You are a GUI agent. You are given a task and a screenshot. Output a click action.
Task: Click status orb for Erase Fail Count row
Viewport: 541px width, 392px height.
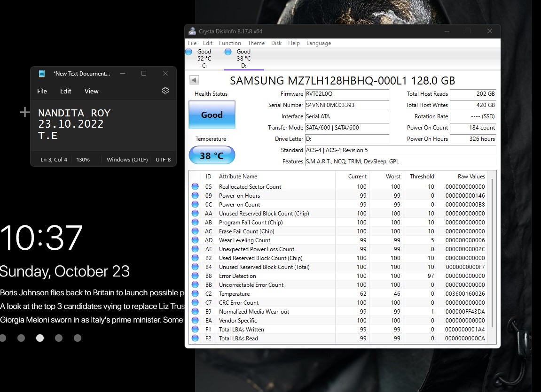[x=195, y=231]
